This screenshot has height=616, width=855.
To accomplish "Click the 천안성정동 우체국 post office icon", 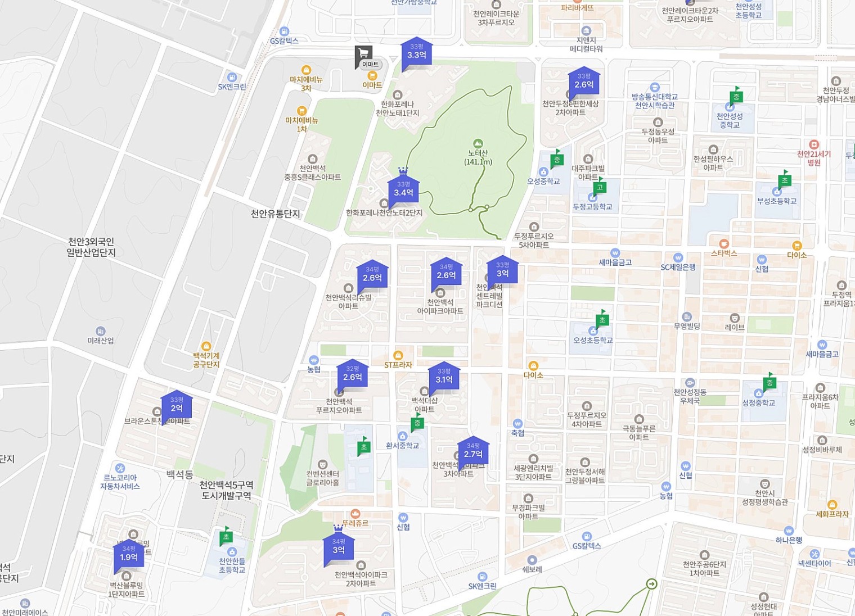I will click(690, 383).
